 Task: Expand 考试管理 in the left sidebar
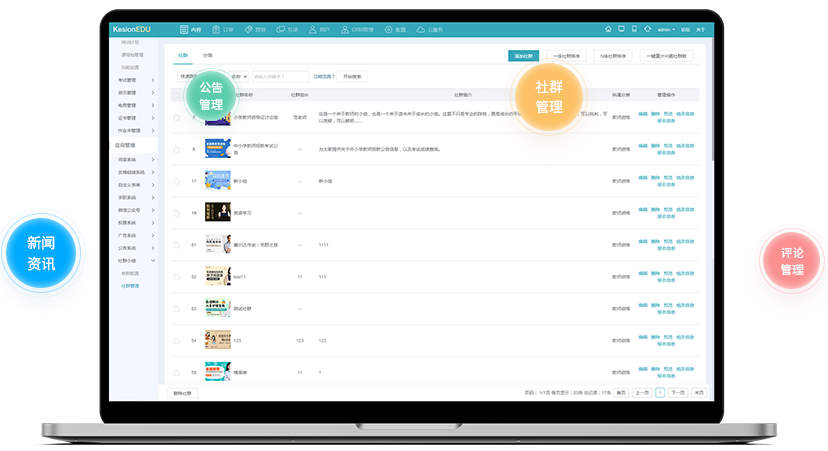coord(134,79)
